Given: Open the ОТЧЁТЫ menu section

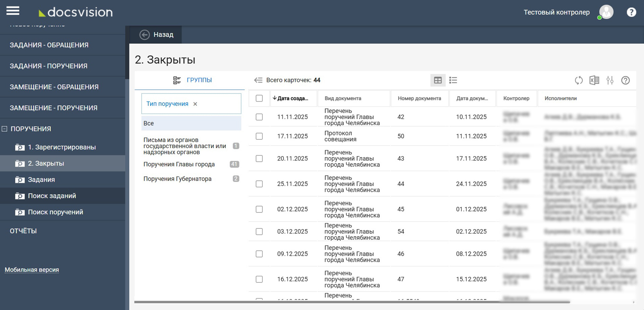Looking at the screenshot, I should point(23,231).
